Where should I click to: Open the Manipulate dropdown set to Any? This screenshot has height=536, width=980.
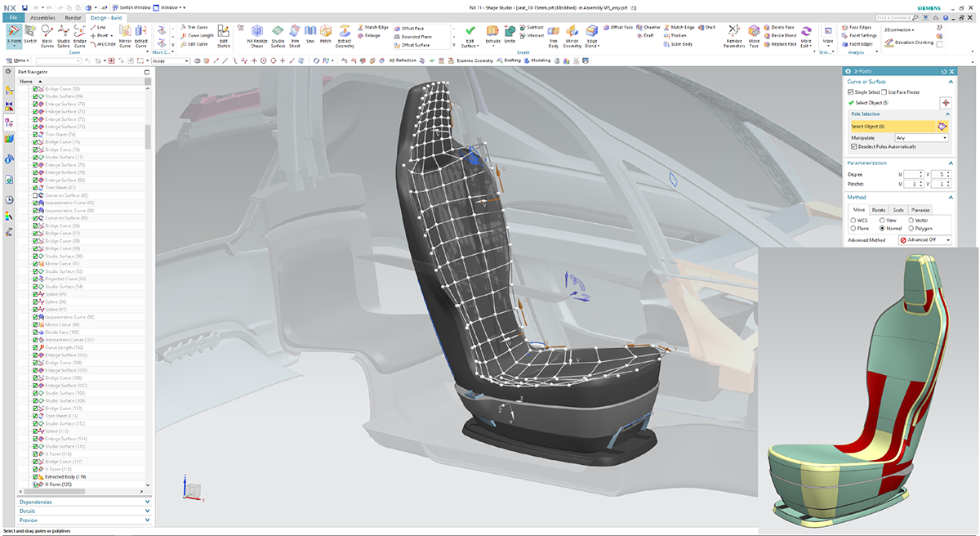[945, 138]
